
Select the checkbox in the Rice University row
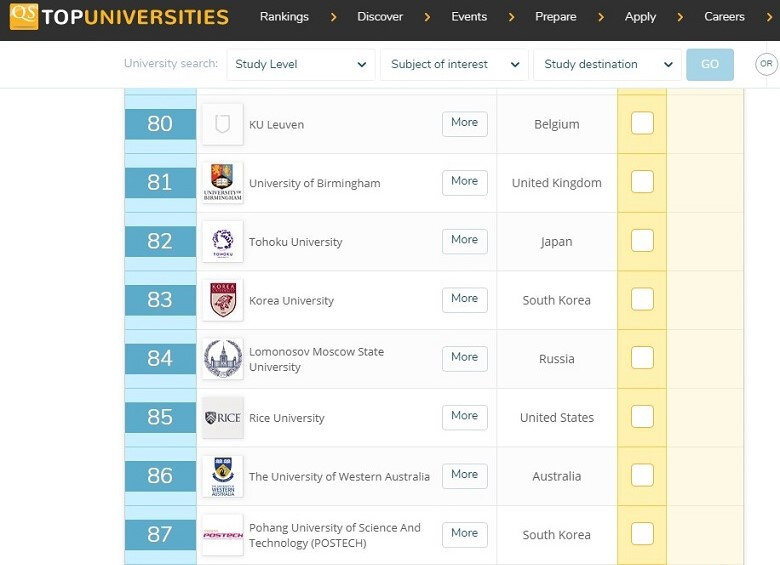click(x=642, y=416)
